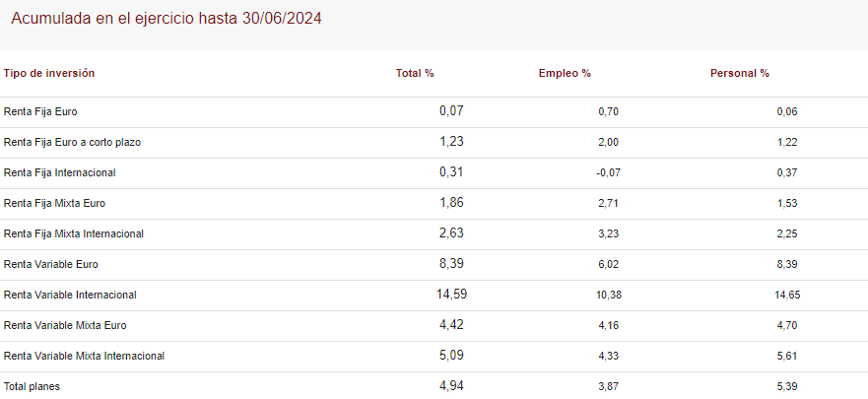Pick the "Renta Variable Mixta Euro" row label

click(x=65, y=325)
